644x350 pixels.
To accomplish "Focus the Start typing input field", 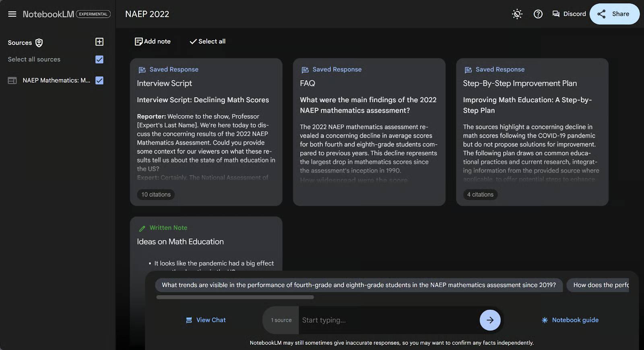I will [388, 320].
